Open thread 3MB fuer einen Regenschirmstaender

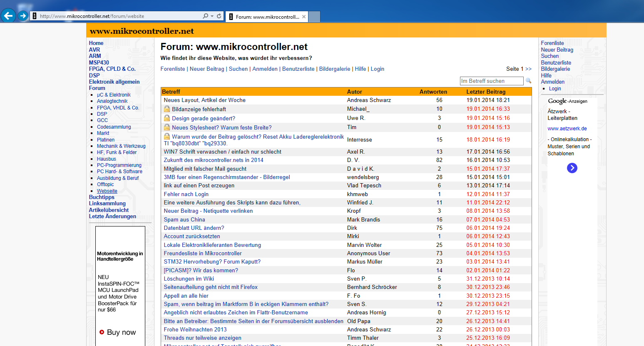click(x=227, y=177)
